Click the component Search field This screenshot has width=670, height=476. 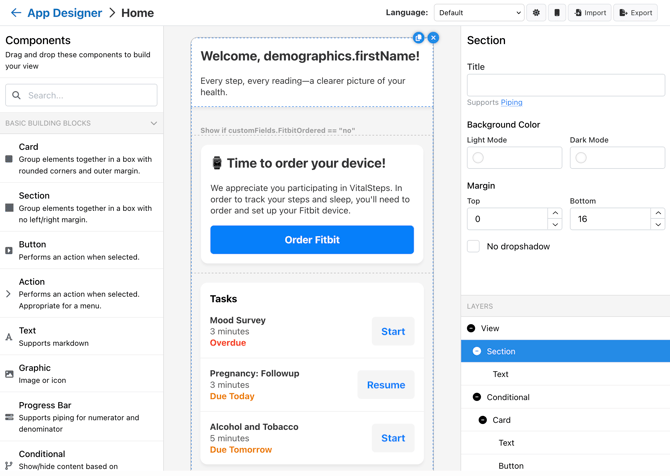(x=82, y=95)
